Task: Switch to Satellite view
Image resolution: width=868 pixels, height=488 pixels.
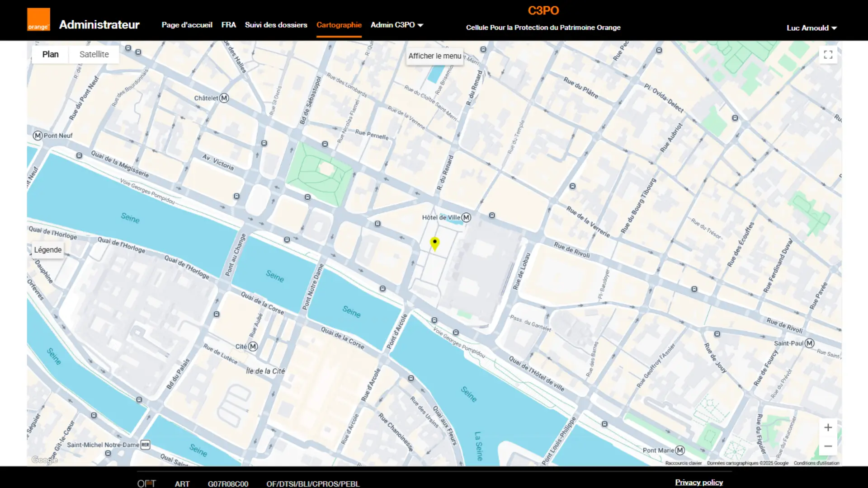Action: coord(94,54)
